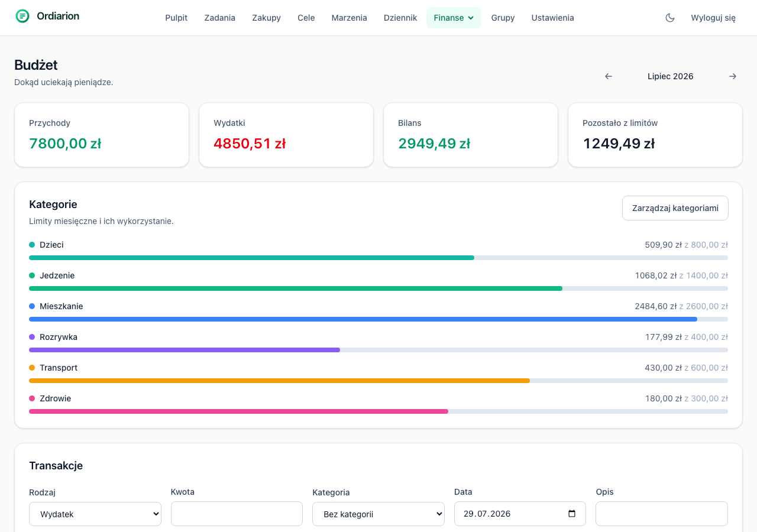Click the Zdrowie category name

(55, 398)
